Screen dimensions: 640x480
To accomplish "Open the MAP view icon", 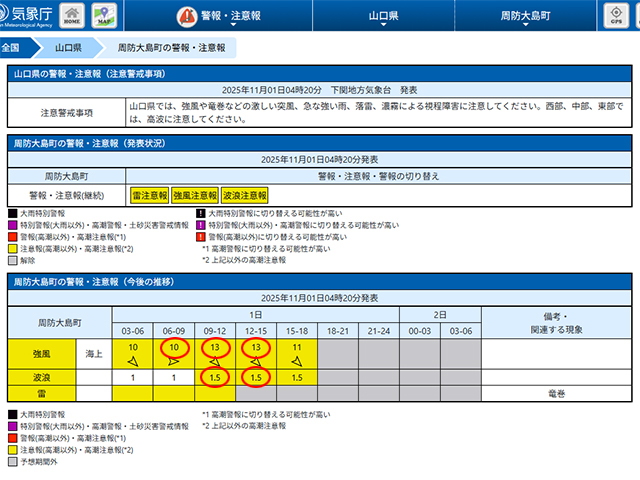I will (104, 16).
